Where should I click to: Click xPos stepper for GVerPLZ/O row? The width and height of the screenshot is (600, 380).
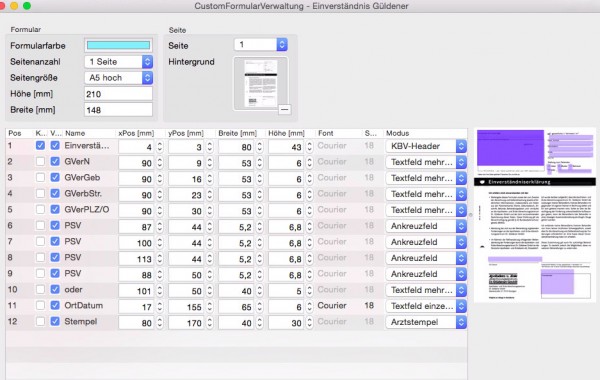tap(160, 211)
